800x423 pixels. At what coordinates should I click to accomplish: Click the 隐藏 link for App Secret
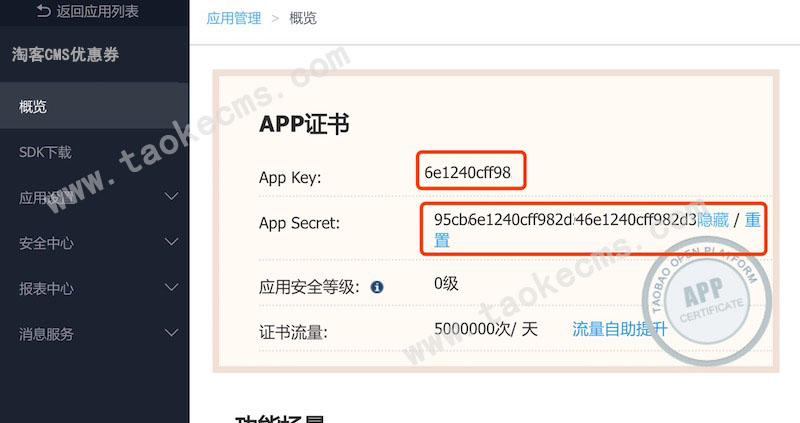pos(713,220)
